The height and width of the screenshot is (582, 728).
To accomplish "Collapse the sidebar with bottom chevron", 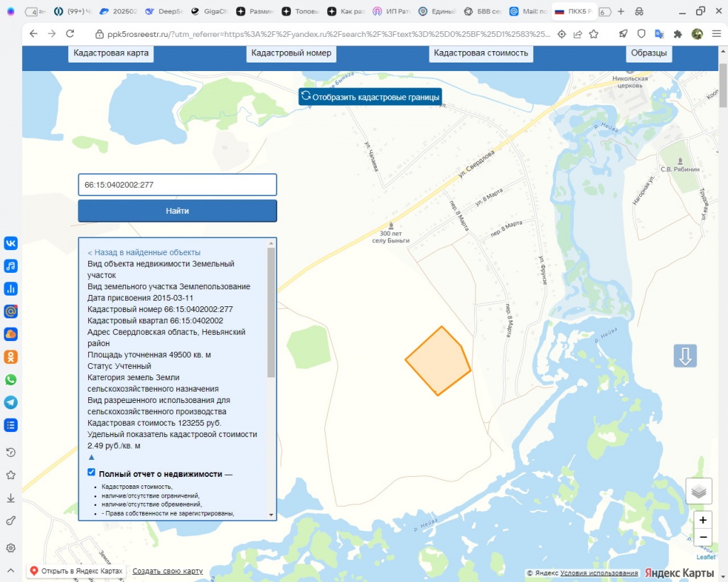I will pos(11,570).
